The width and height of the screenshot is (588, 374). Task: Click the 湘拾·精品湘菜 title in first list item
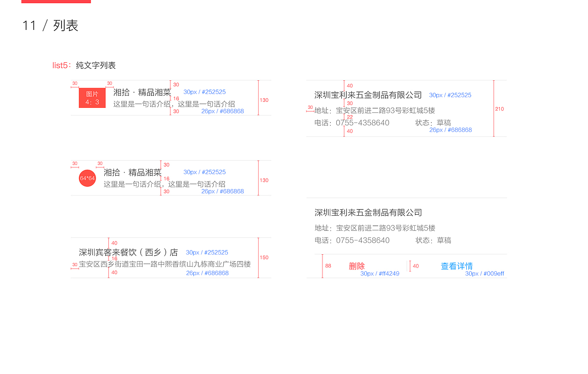coord(142,92)
